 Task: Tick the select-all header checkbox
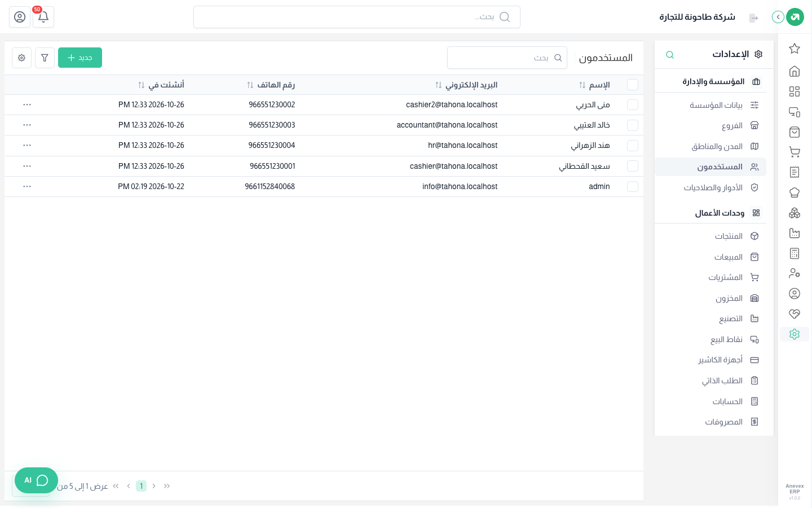tap(633, 85)
